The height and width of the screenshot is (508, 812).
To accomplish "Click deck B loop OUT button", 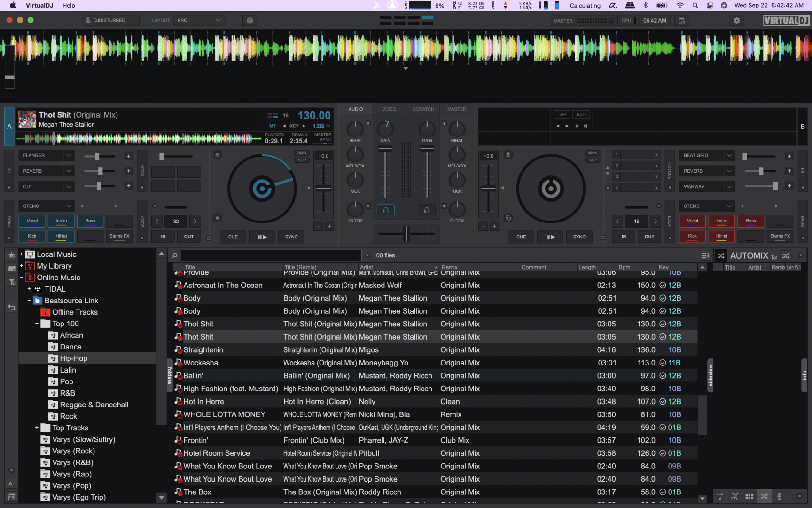I will (649, 237).
